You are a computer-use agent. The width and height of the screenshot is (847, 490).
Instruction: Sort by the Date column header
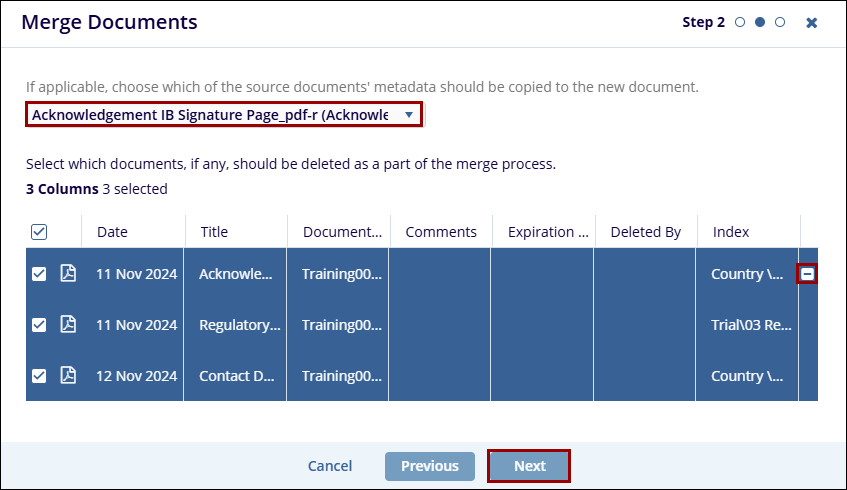tap(112, 232)
